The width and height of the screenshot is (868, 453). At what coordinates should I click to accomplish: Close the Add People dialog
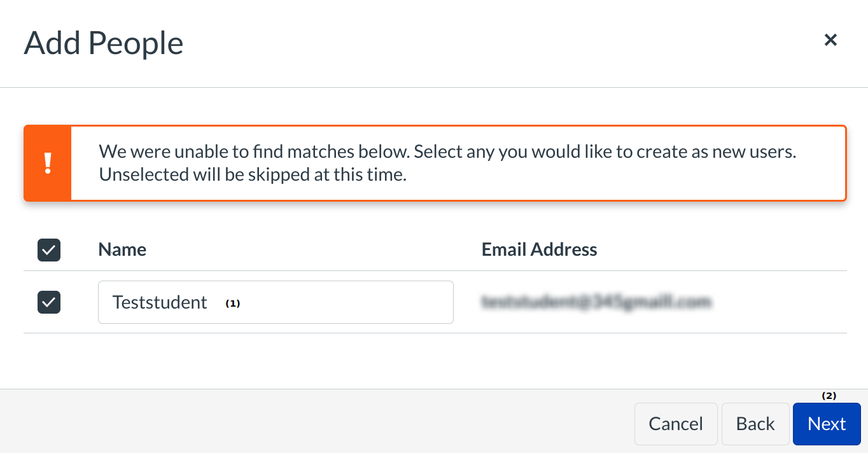pos(830,40)
